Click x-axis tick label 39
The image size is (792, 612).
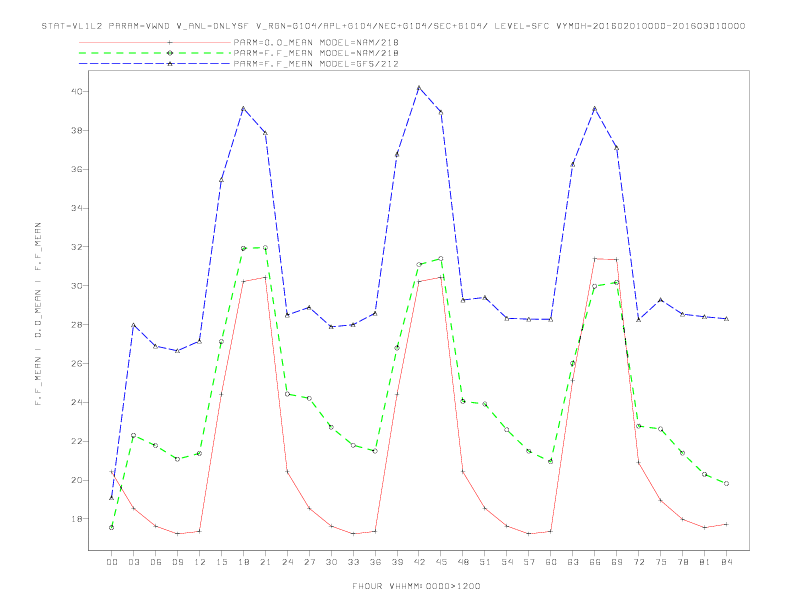pyautogui.click(x=397, y=562)
